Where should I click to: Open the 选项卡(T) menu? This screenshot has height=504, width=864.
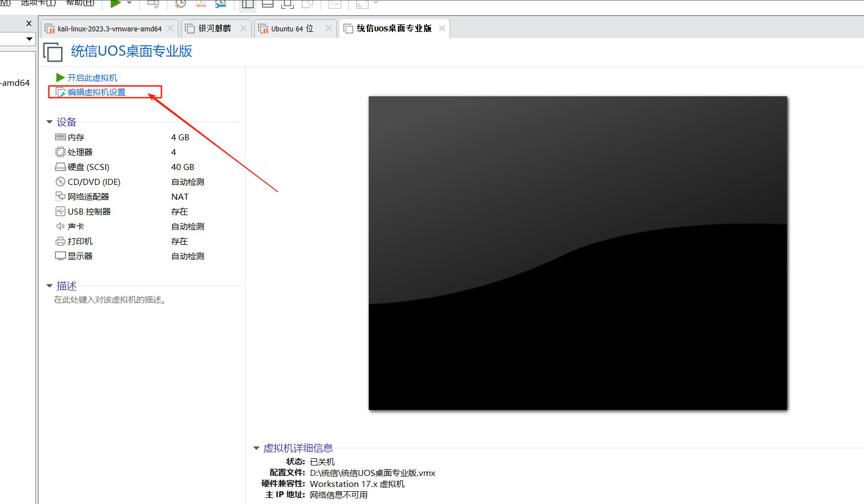38,3
